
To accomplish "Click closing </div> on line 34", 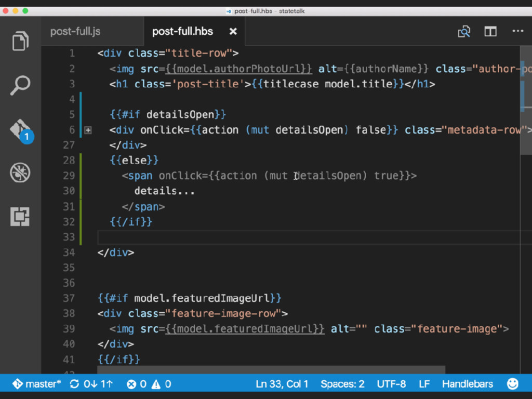I will click(116, 252).
